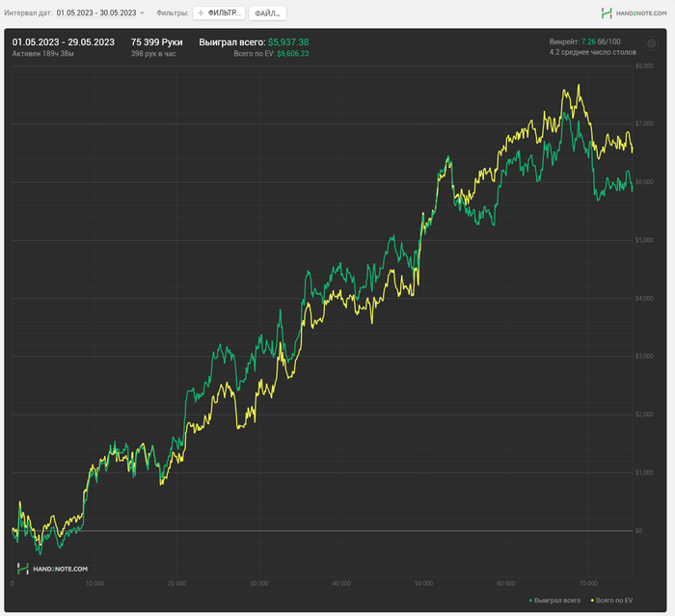Screen dimensions: 675x616
Task: Click the 40 000 x-axis label
Action: tap(341, 584)
